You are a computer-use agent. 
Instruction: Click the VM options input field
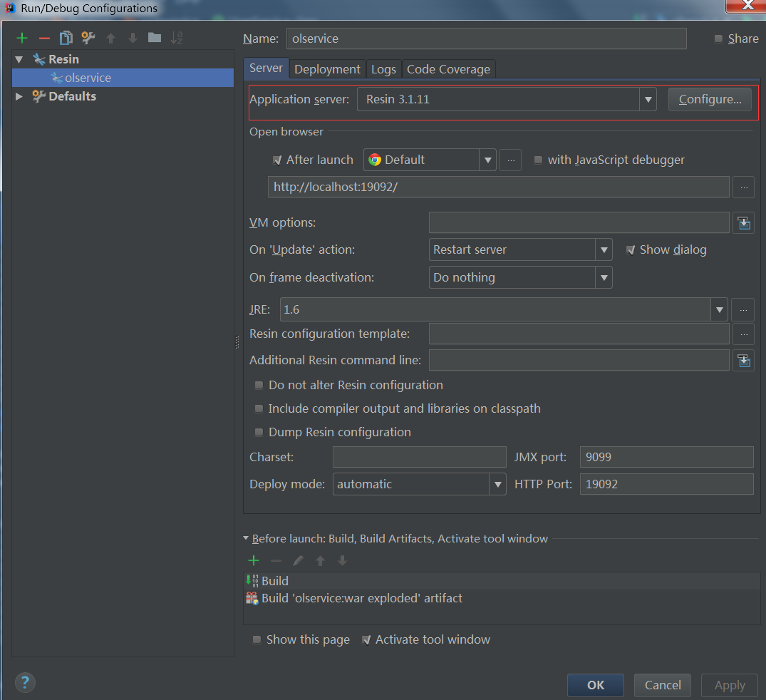click(x=579, y=223)
